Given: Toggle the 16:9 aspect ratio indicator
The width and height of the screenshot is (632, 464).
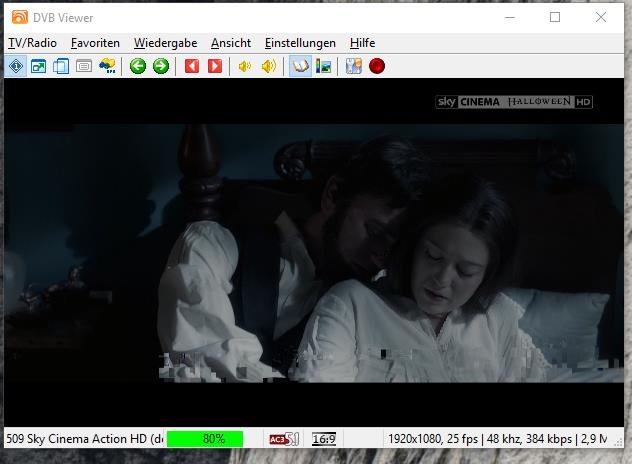Looking at the screenshot, I should tap(323, 439).
